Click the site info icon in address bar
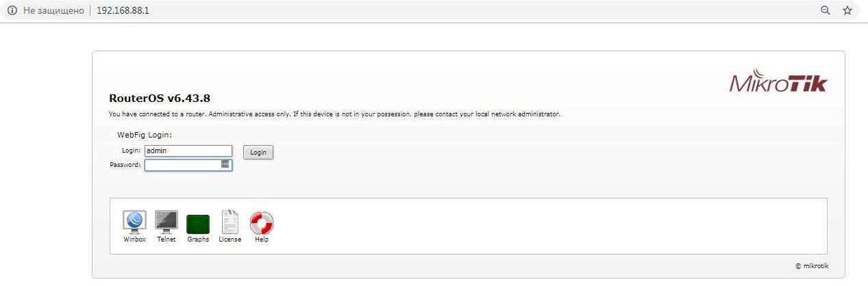Screen dimensions: 868x286 [x=12, y=11]
